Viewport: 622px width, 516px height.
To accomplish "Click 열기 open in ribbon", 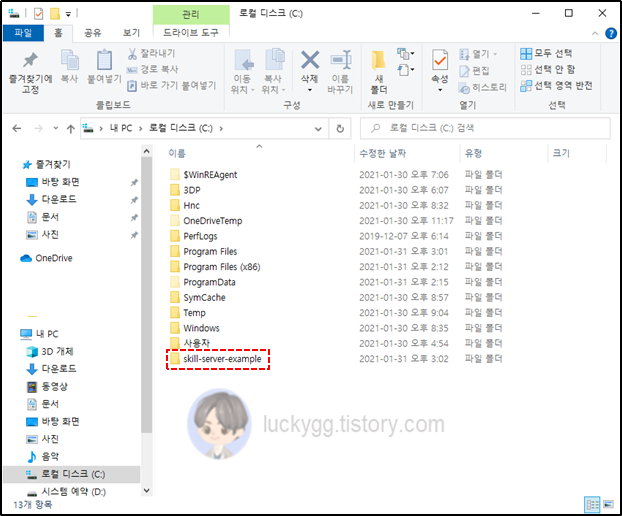I will click(478, 54).
